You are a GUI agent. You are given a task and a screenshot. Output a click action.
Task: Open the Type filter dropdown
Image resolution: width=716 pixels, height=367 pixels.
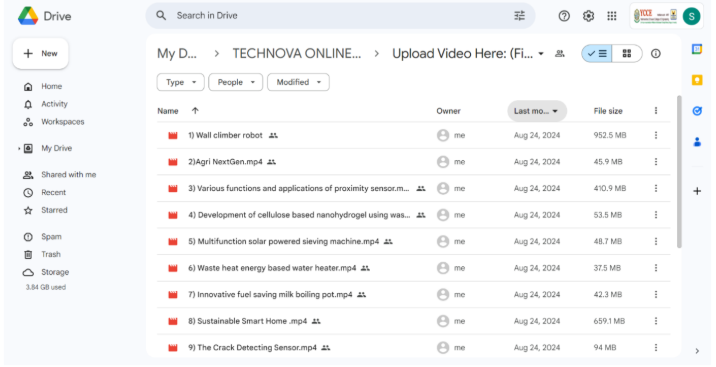point(180,82)
